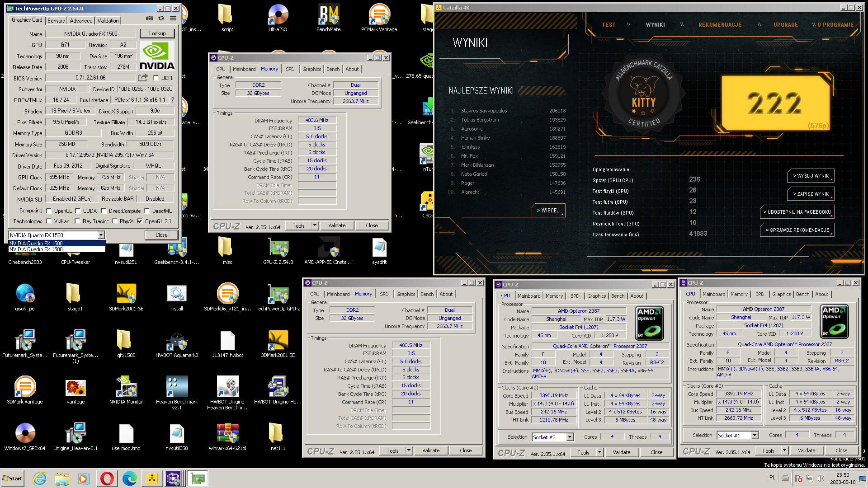Open REKOMENDACJE tab in Catzilla
This screenshot has width=868, height=488.
720,25
